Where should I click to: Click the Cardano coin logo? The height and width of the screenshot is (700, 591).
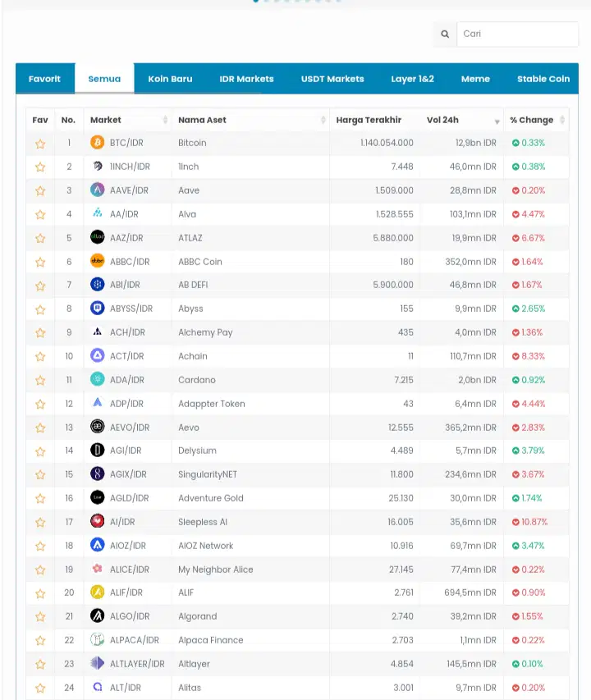[x=98, y=379]
